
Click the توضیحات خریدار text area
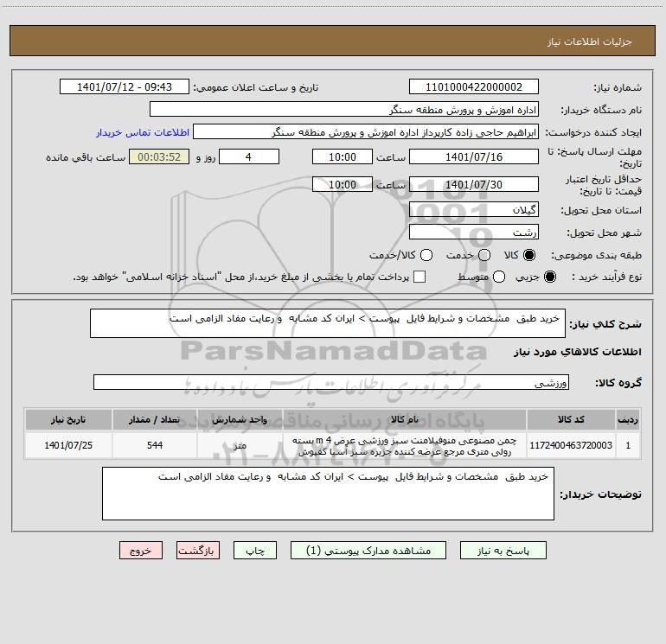coord(328,494)
